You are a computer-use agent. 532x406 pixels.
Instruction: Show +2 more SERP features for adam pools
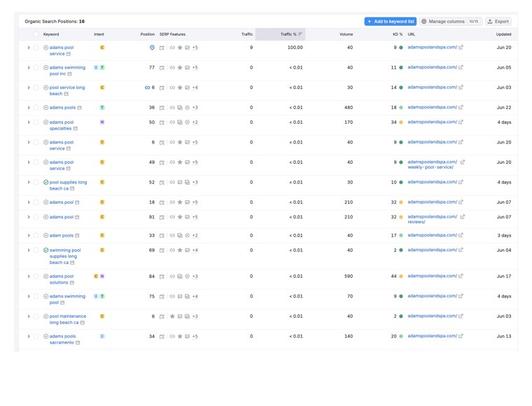click(x=195, y=235)
